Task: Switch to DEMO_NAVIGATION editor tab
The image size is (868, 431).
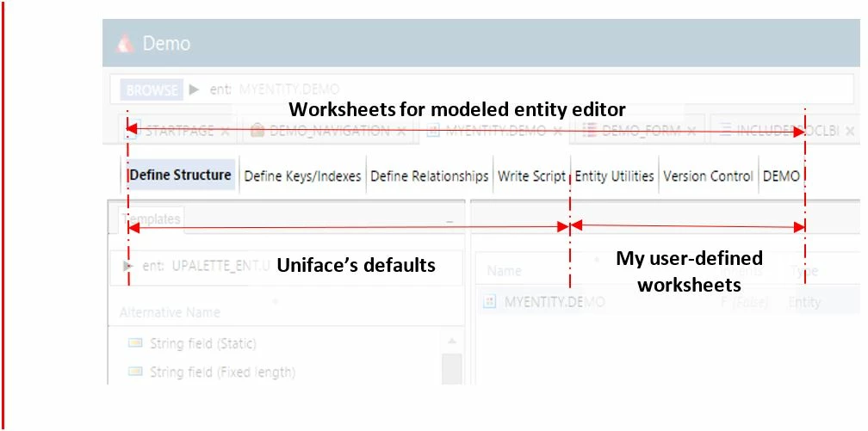Action: pos(329,131)
